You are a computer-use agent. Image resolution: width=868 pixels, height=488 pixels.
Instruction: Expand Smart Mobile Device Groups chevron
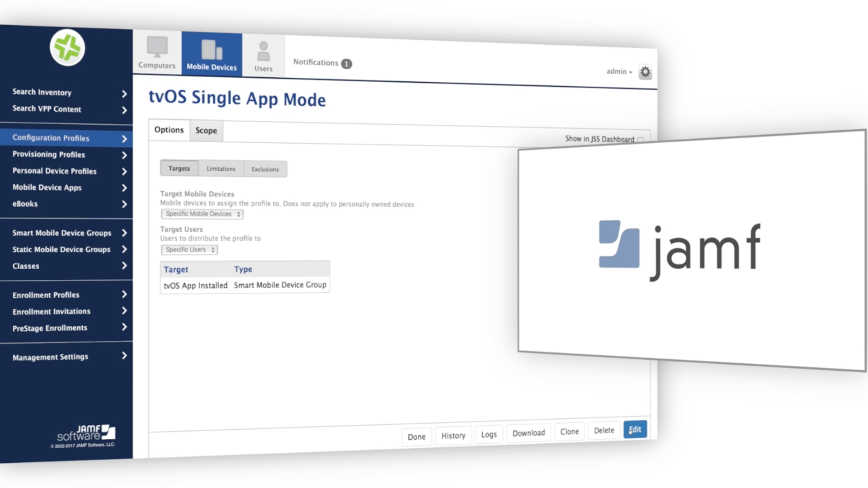click(x=124, y=233)
